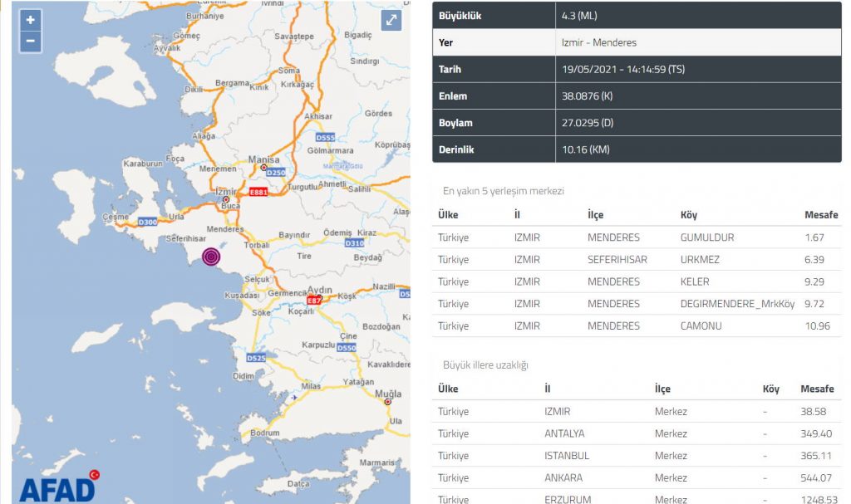
Task: Click the AFAD logo on map
Action: point(58,487)
